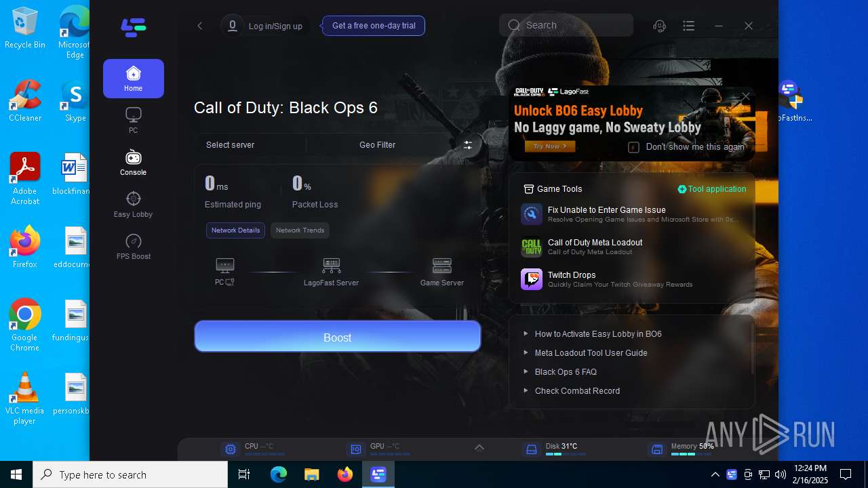Screen dimensions: 868x488
Task: Click the Call of Duty: Black Ops 6 title
Action: [x=285, y=108]
